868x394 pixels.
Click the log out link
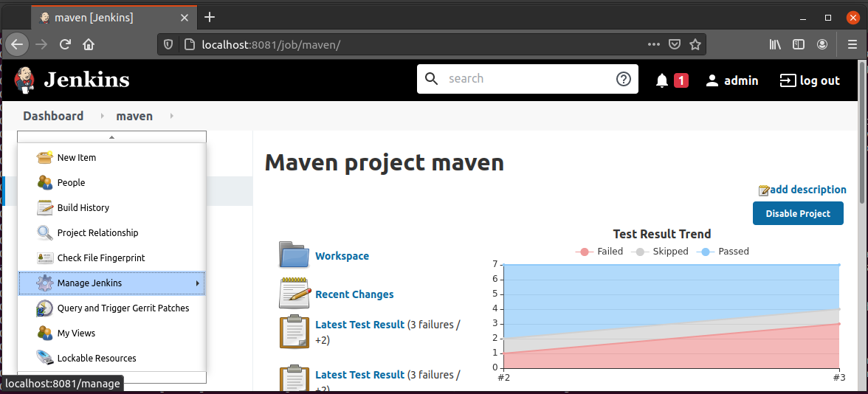(x=820, y=81)
